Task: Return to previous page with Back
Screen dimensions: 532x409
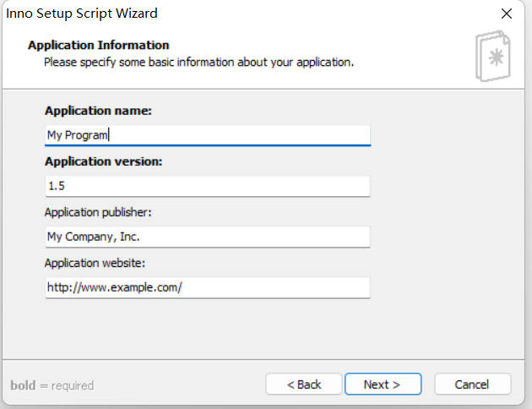Action: pos(304,384)
